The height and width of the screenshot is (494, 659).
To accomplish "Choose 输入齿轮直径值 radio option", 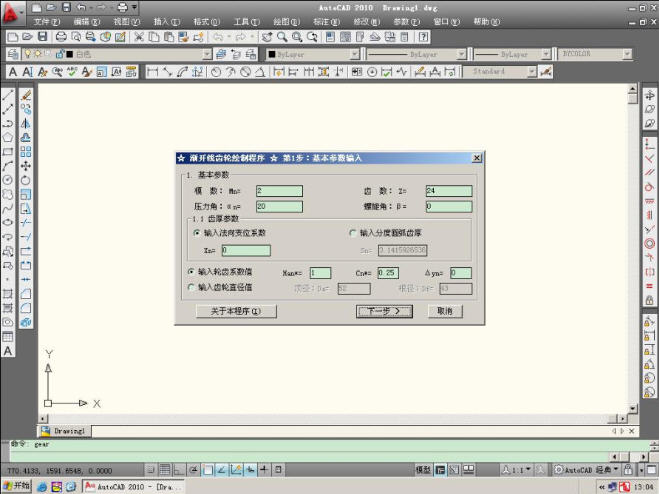I will [191, 287].
